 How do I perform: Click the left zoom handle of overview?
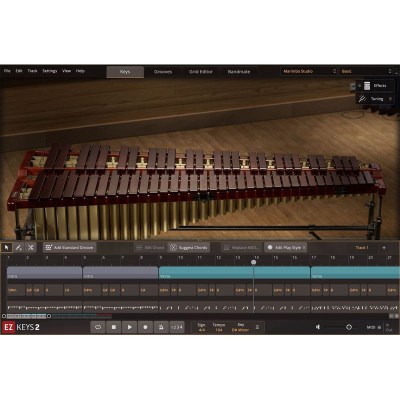(x=4, y=316)
